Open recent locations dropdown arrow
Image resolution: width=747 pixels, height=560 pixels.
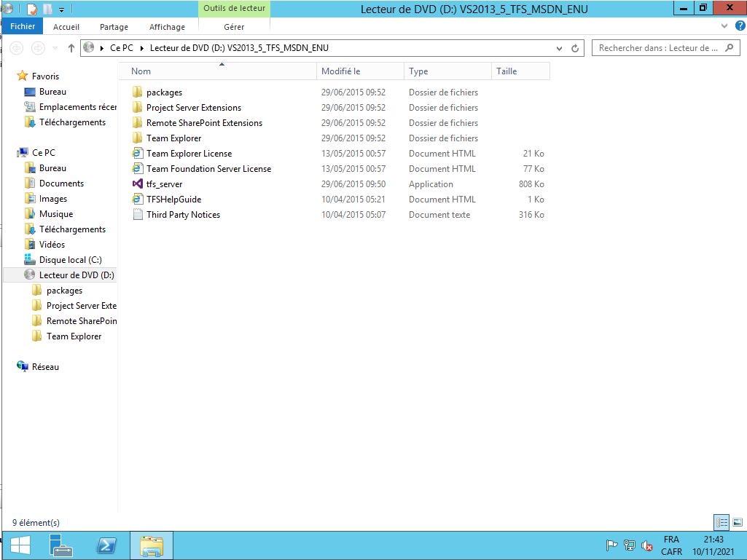tap(55, 48)
